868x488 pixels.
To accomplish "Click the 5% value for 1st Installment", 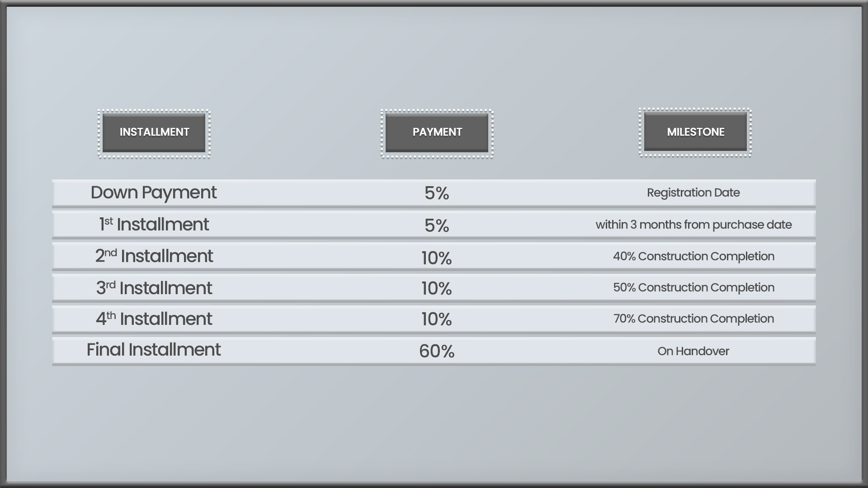I will [437, 225].
